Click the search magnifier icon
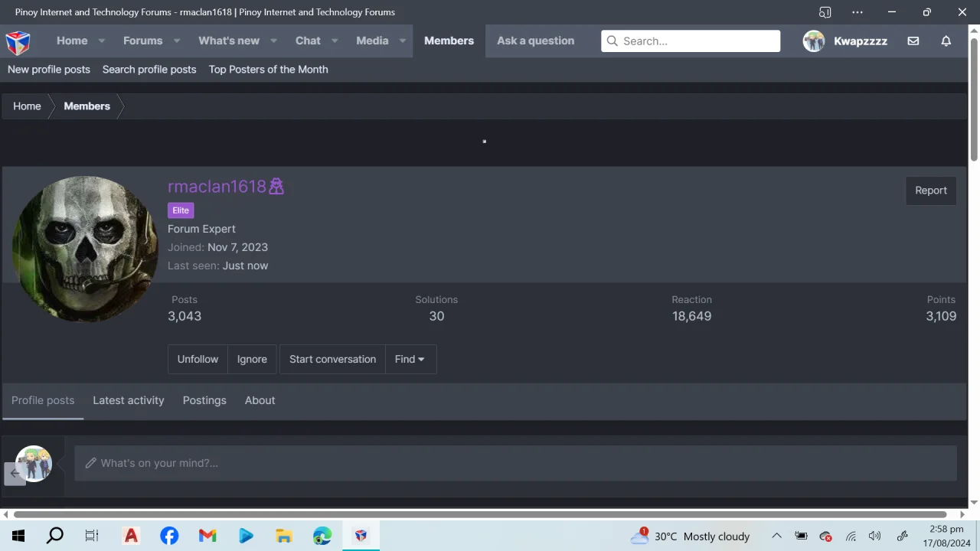 pos(612,41)
